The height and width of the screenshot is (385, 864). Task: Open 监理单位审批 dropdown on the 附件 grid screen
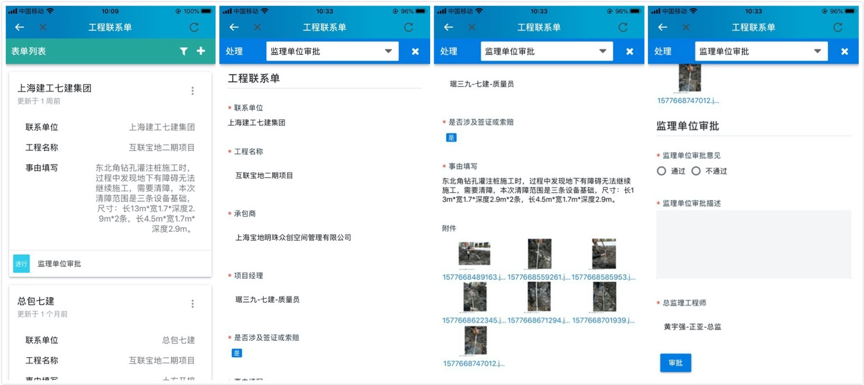(x=547, y=51)
